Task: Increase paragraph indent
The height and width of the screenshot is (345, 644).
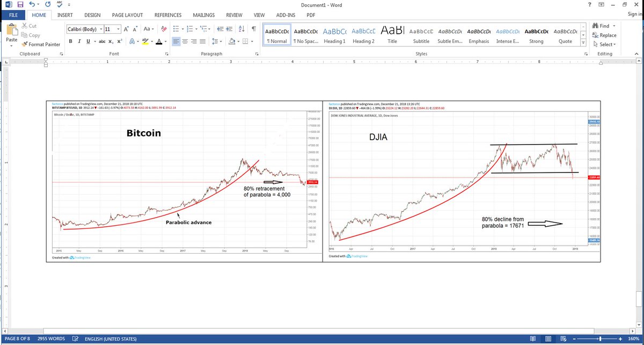Action: [230, 29]
